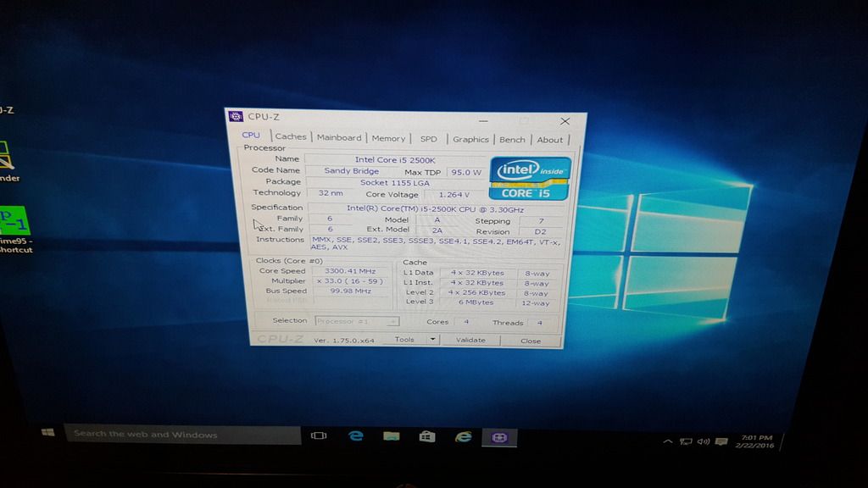Screen dimensions: 868x488
Task: Click the Code Name value Sandy Bridge
Action: tap(351, 171)
